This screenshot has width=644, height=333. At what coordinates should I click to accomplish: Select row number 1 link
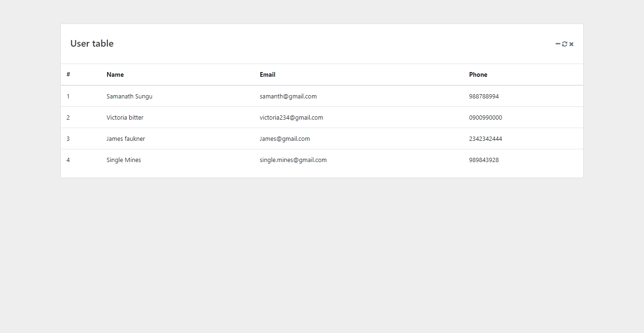(68, 96)
